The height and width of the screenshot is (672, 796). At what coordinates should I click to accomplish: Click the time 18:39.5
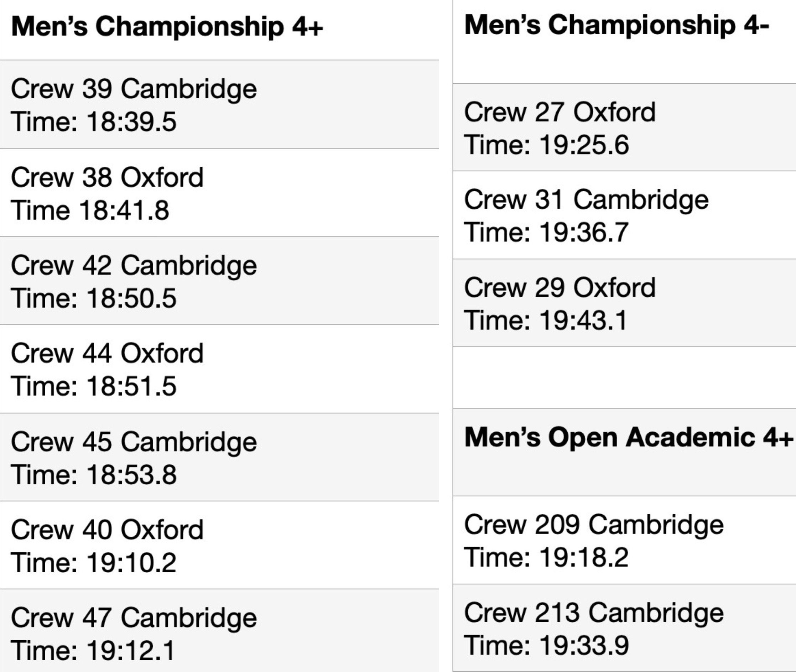coord(131,122)
